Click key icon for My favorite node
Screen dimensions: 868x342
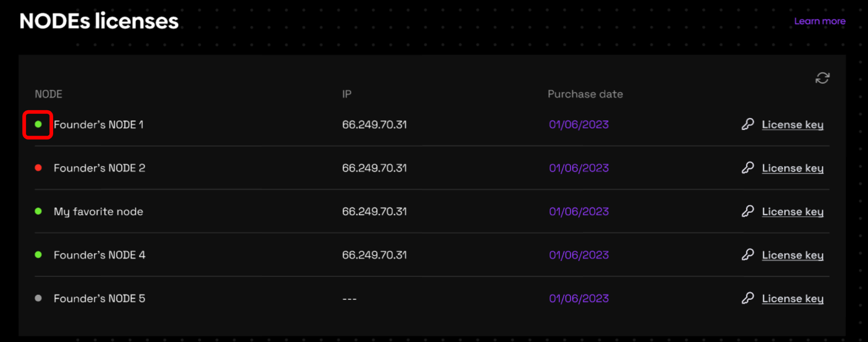748,211
